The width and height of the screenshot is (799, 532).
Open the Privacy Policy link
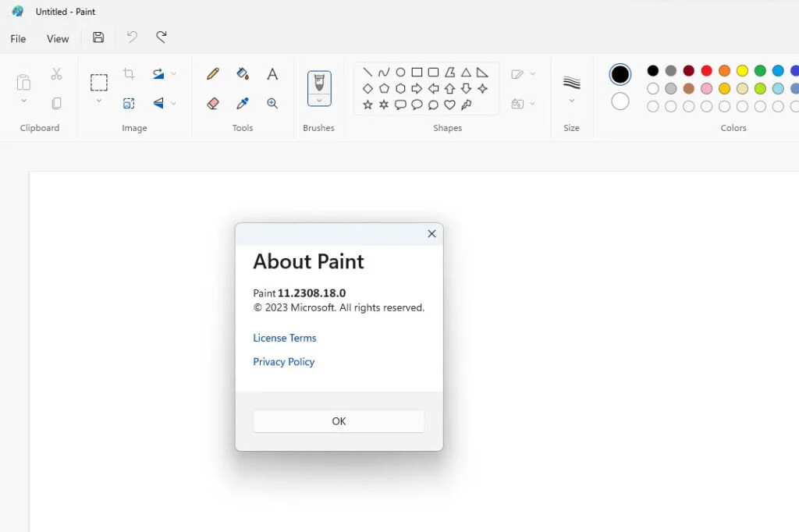tap(284, 362)
